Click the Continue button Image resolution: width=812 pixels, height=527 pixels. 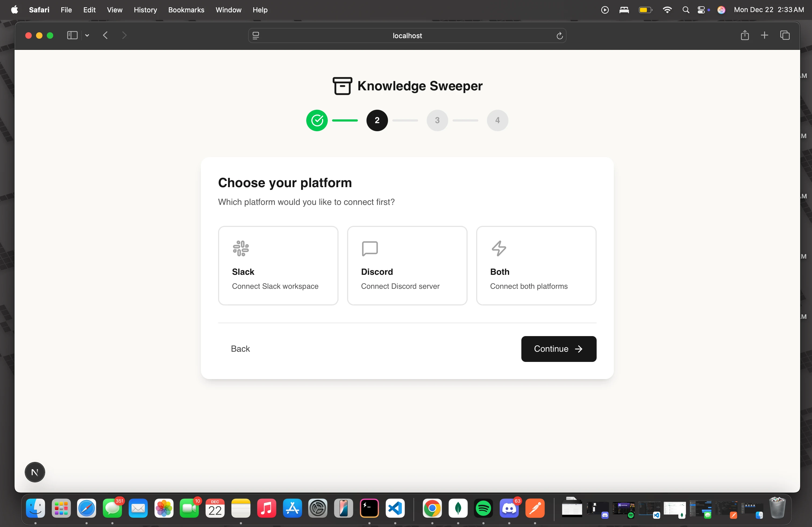558,349
